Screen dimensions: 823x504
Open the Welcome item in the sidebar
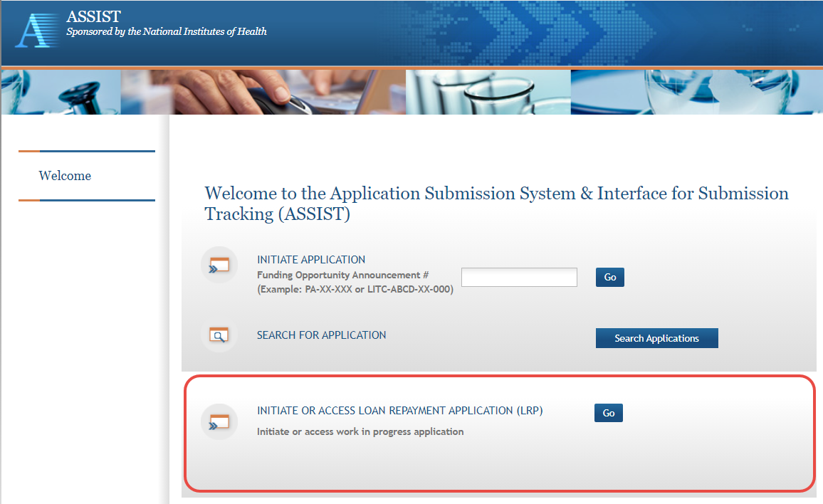[x=65, y=176]
